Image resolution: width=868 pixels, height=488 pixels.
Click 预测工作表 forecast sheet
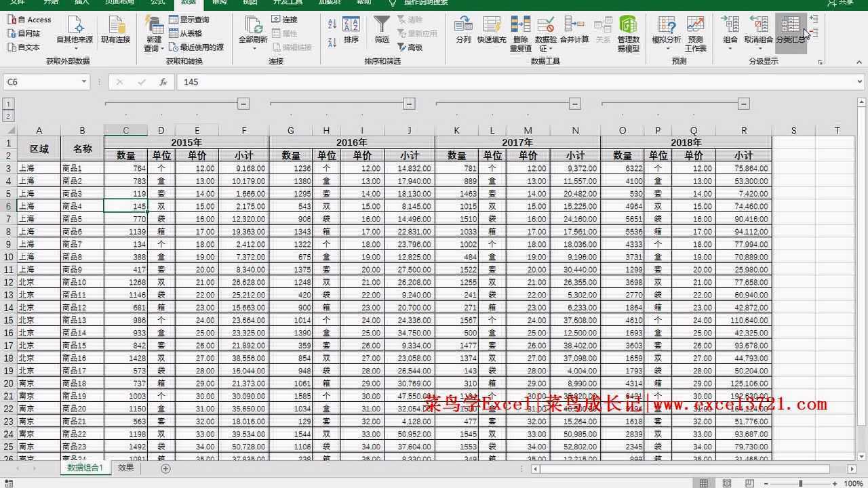pos(695,34)
